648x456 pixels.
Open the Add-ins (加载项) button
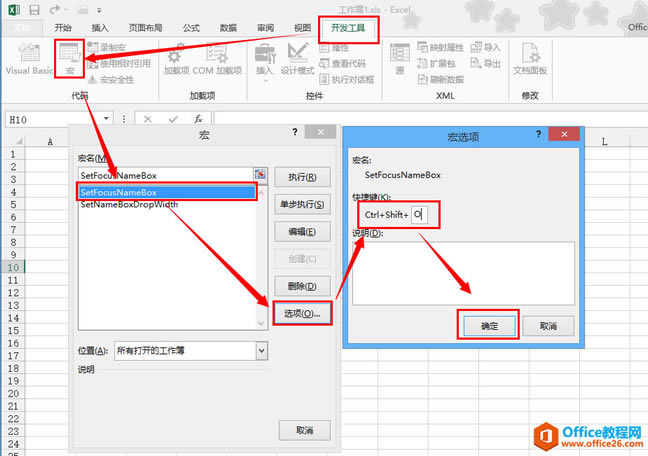[176, 59]
